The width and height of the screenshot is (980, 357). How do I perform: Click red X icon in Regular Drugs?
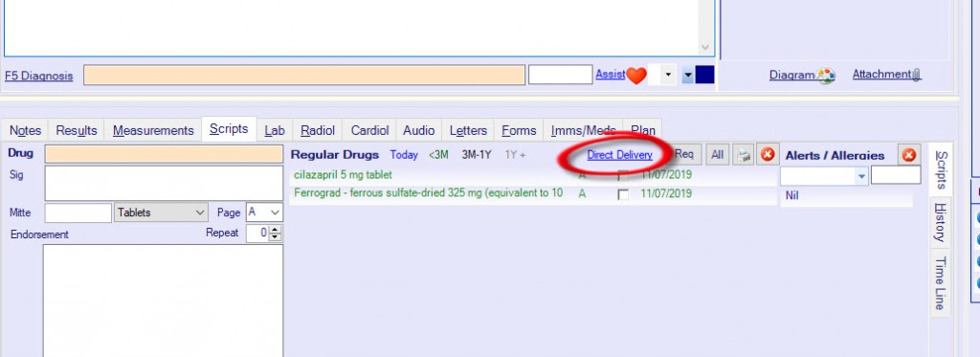tap(768, 155)
